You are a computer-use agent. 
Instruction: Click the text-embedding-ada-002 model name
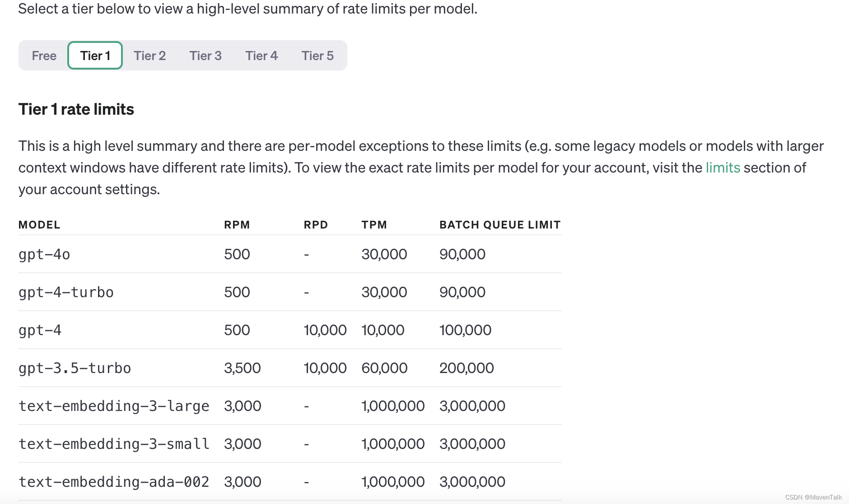tap(114, 482)
